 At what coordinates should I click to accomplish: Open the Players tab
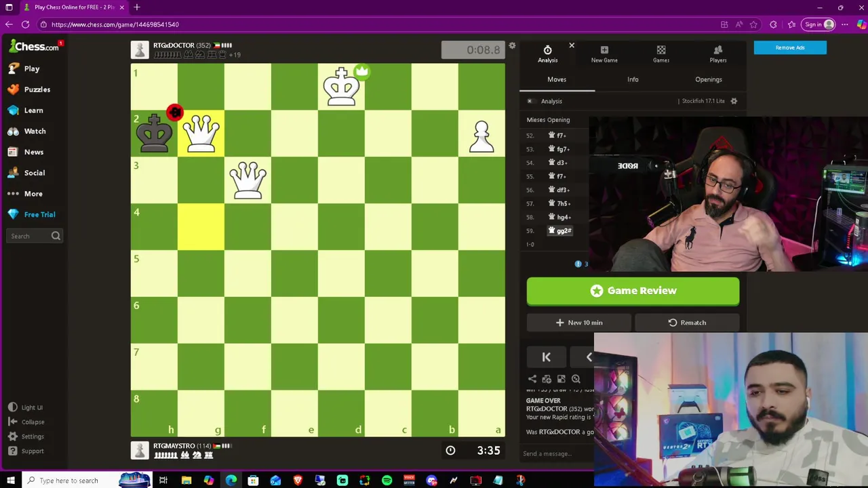(718, 54)
